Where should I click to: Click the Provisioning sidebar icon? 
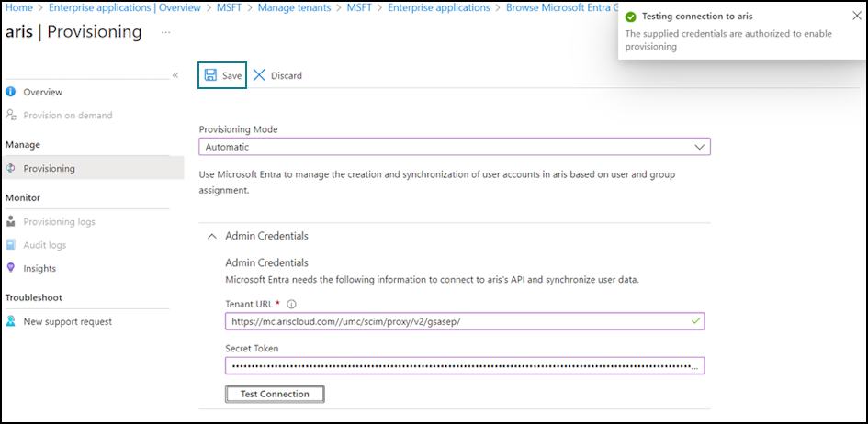[x=10, y=168]
